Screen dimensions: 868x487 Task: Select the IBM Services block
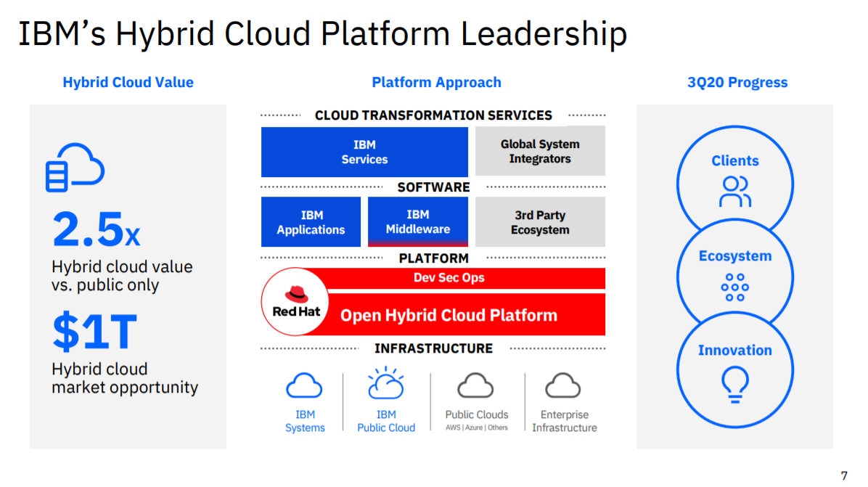tap(364, 152)
